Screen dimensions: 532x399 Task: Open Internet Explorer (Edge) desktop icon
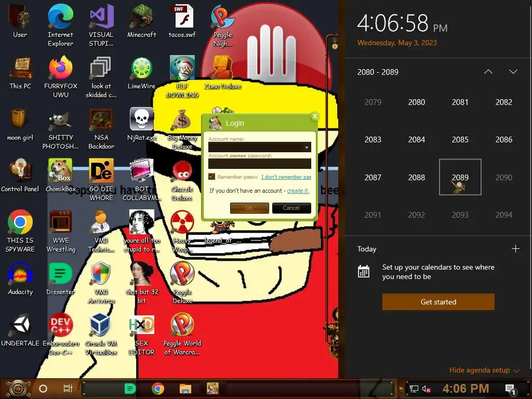(x=60, y=25)
